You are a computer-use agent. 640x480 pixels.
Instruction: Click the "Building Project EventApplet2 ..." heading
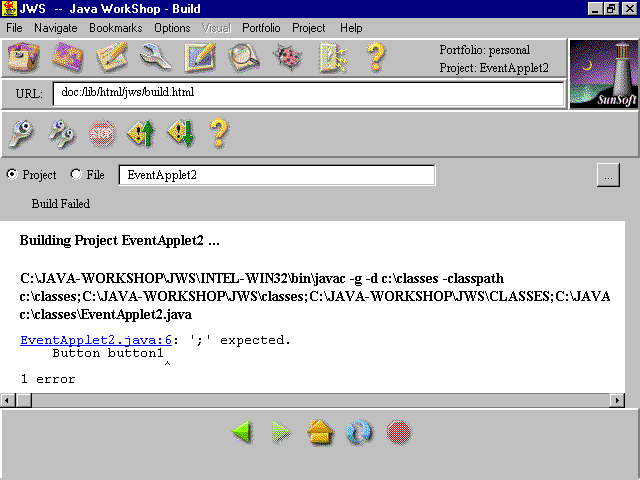[x=120, y=240]
